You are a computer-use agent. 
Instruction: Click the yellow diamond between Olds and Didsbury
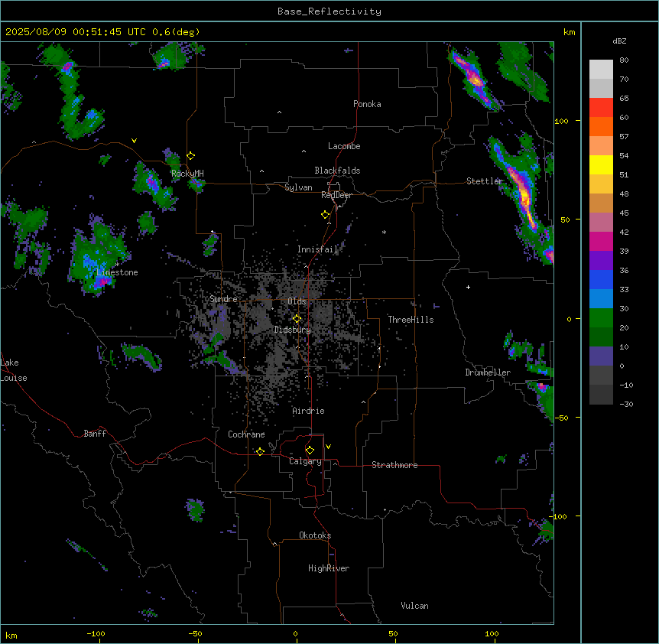point(297,319)
